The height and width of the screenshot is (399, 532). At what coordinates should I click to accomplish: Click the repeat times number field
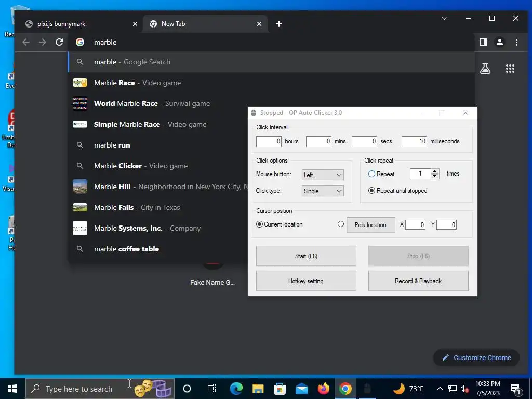click(x=420, y=174)
